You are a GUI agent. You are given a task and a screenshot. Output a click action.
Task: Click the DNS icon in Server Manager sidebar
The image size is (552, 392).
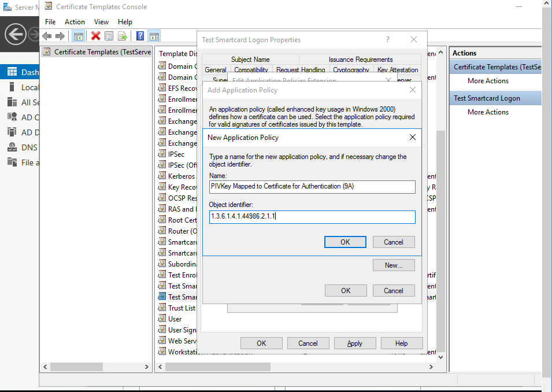pos(12,147)
